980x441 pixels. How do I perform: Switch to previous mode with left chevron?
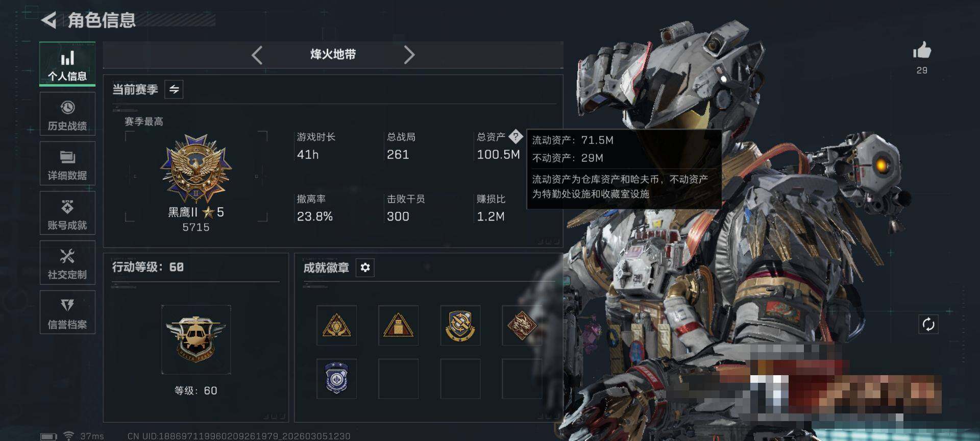[x=257, y=55]
